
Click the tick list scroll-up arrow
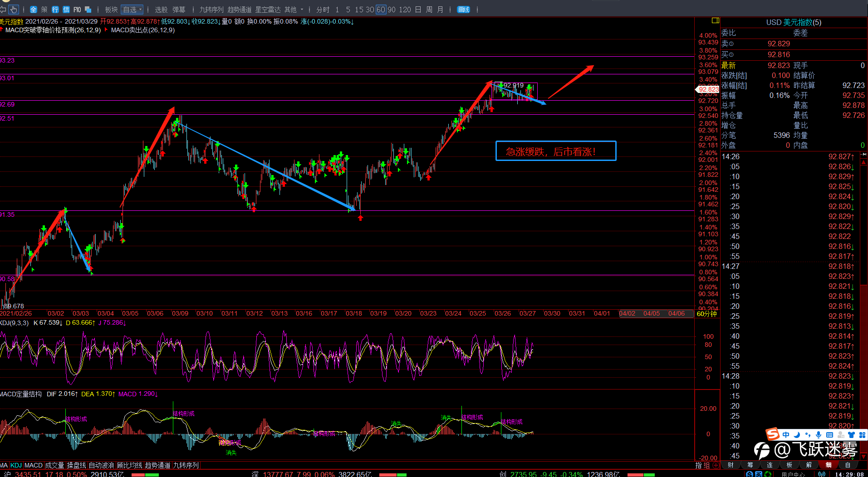864,161
